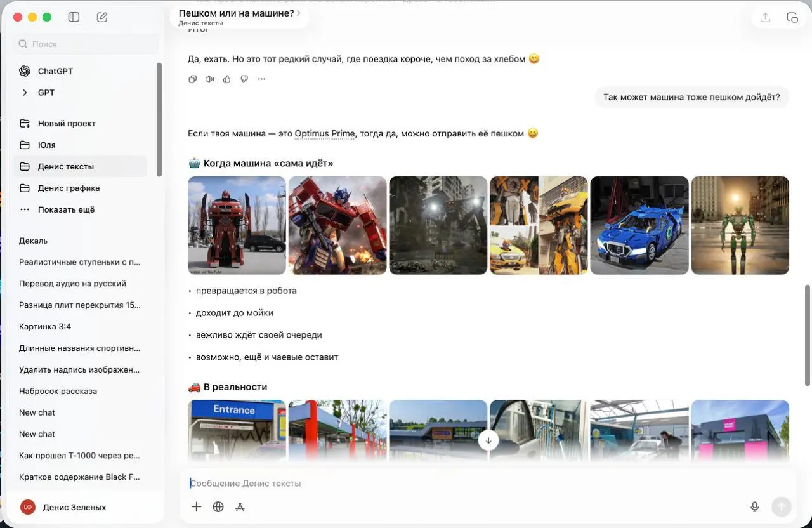The image size is (812, 528).
Task: Expand the list with Показать ещё
Action: coord(80,209)
